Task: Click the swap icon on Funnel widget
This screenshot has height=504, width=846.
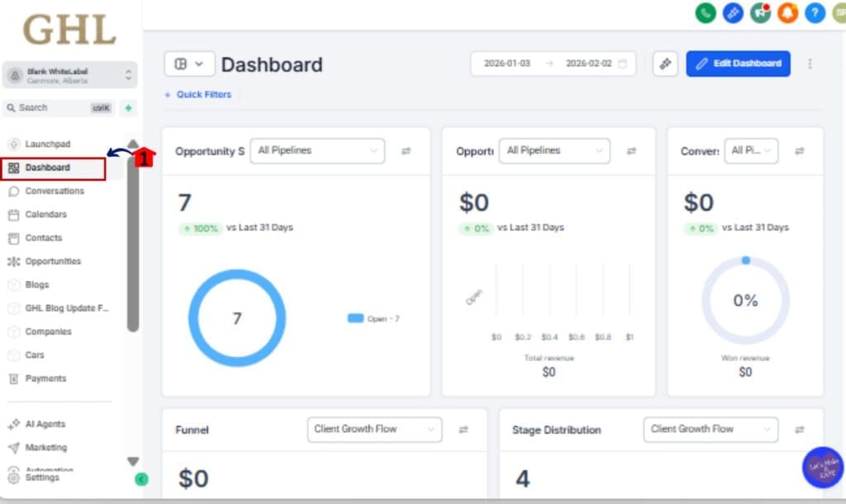Action: point(463,430)
